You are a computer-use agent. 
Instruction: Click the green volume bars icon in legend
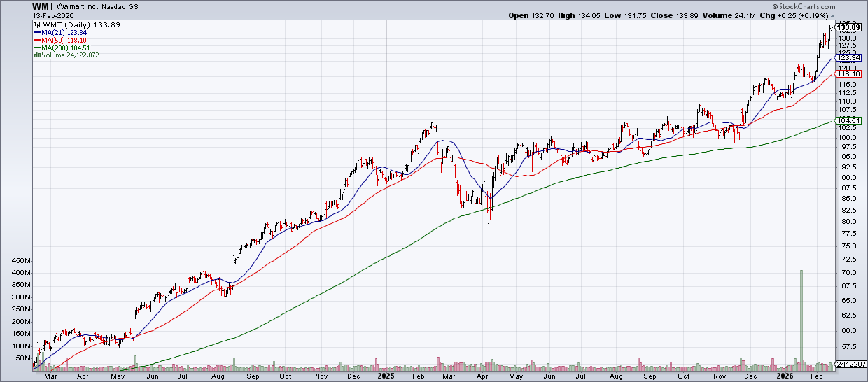[36, 55]
